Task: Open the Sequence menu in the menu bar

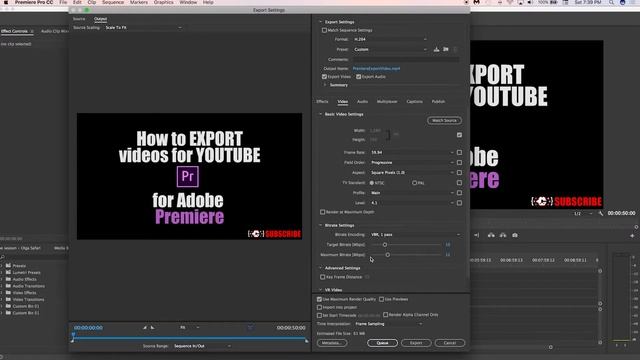Action: 113,2
